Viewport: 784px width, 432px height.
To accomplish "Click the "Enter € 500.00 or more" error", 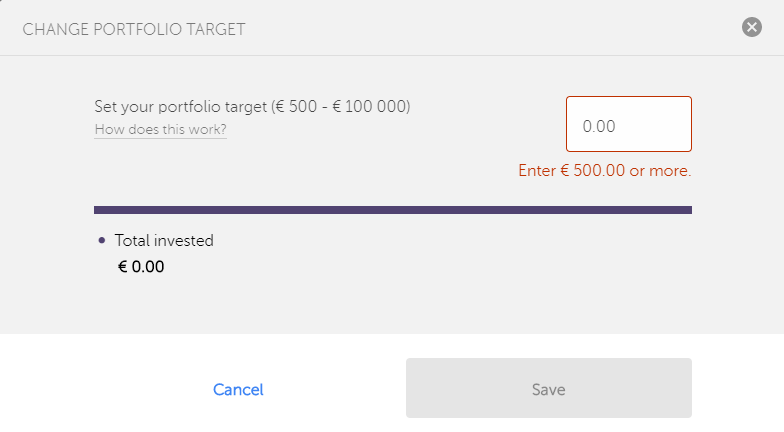I will 604,171.
